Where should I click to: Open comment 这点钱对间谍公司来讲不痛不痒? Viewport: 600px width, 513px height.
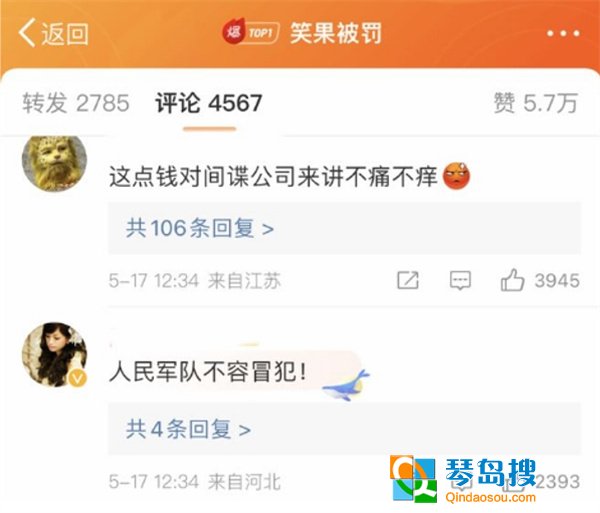pos(273,177)
